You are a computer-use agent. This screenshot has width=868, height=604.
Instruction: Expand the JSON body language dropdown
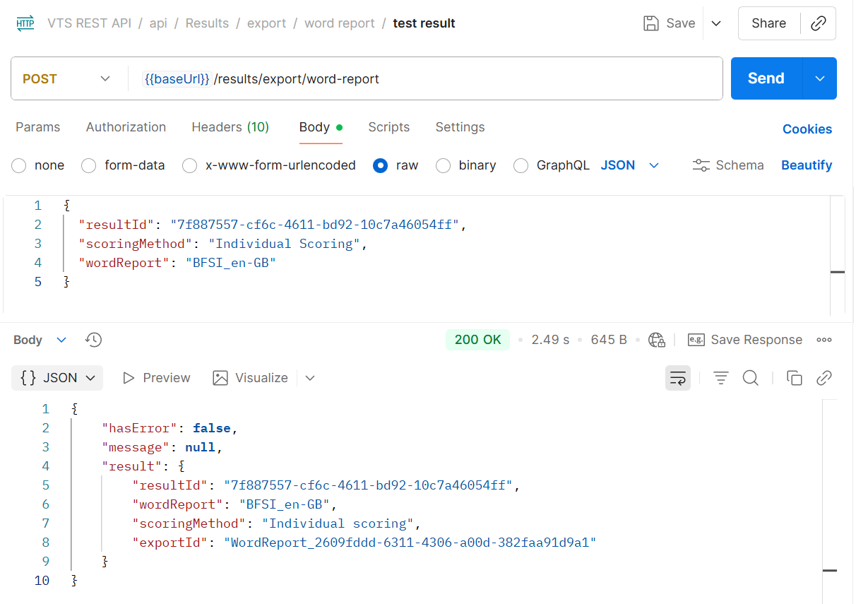[630, 165]
